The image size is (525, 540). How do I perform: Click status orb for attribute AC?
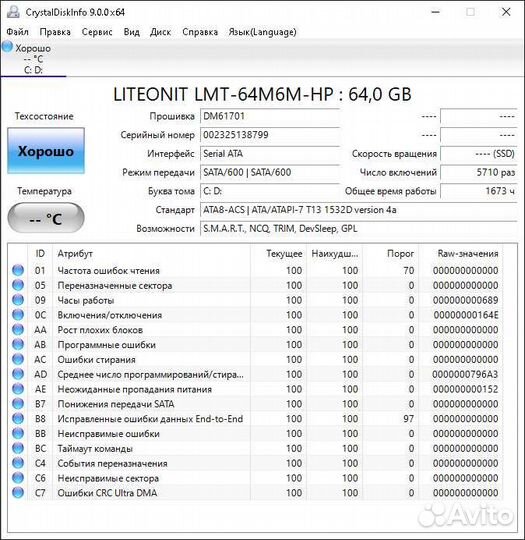point(18,359)
